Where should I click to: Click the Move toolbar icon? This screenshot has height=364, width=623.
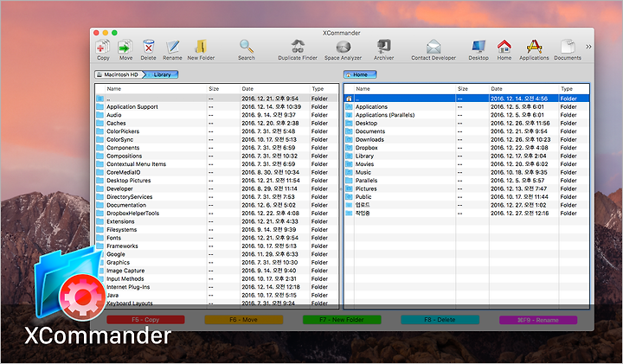tap(125, 47)
